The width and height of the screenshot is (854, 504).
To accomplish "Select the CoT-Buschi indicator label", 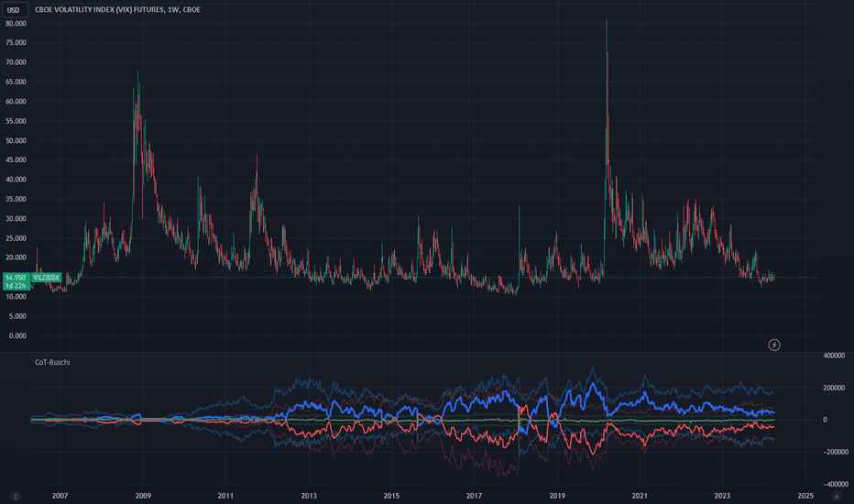I will coord(52,362).
